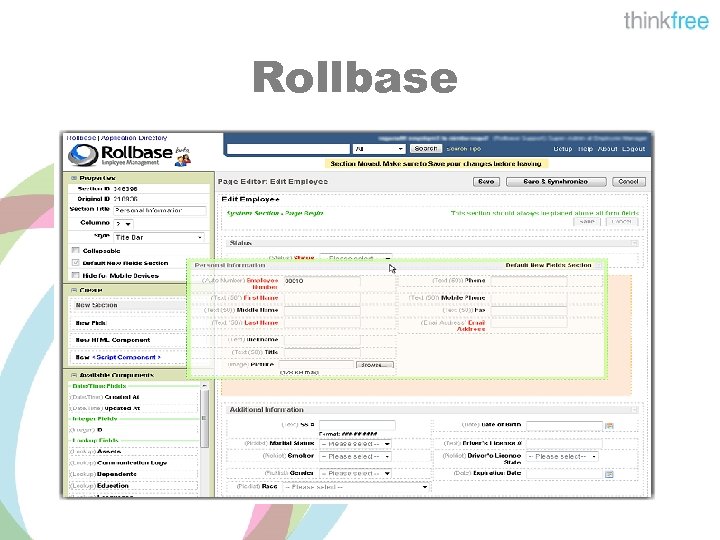The image size is (720, 540).
Task: Select New Script Component item
Action: [x=128, y=357]
